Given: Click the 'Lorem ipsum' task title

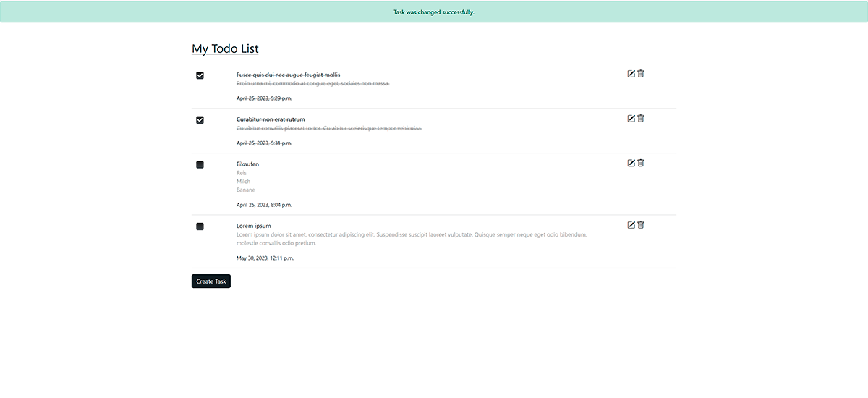Looking at the screenshot, I should [253, 226].
